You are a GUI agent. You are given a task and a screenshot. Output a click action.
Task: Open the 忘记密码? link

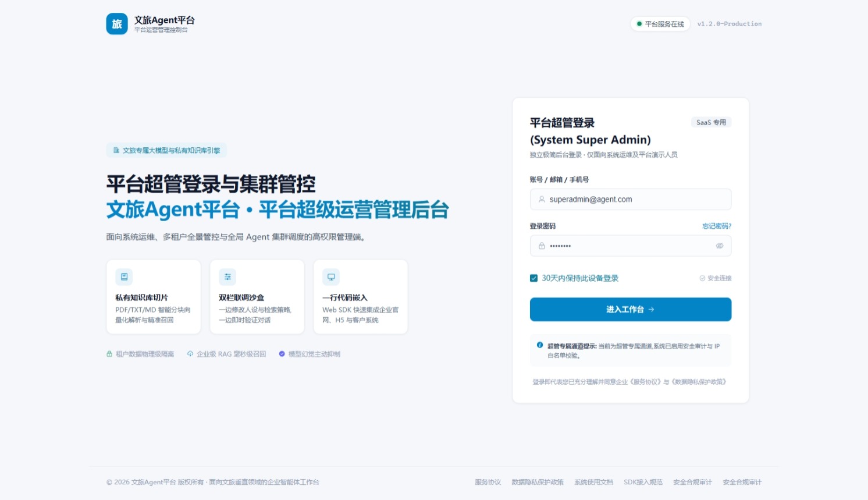coord(717,226)
